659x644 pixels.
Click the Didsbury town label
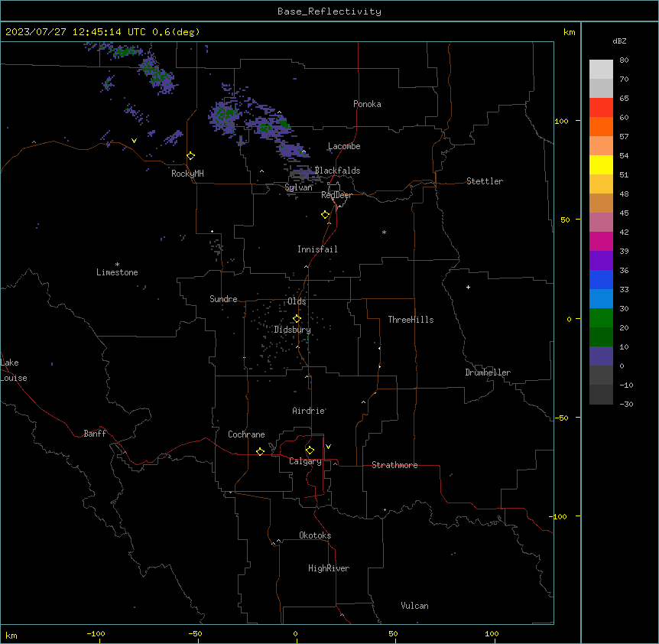(292, 330)
